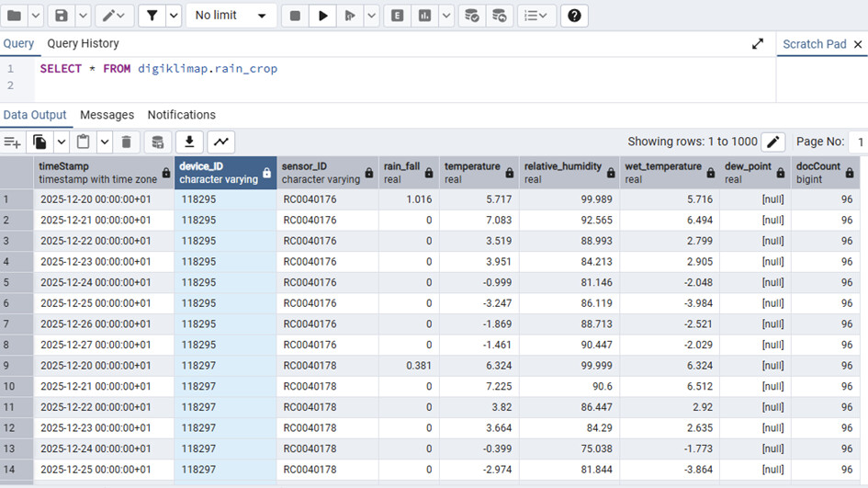Open the No limit rows dropdown
The width and height of the screenshot is (868, 488).
pos(231,16)
